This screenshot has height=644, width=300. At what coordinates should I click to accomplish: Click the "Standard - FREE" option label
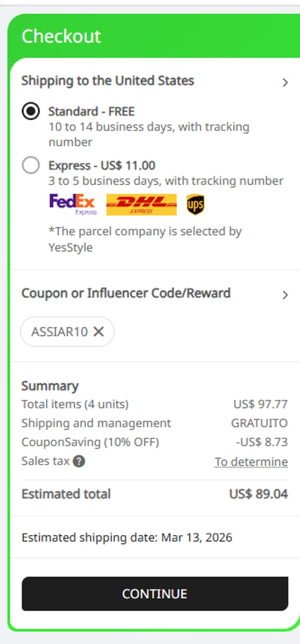click(91, 112)
